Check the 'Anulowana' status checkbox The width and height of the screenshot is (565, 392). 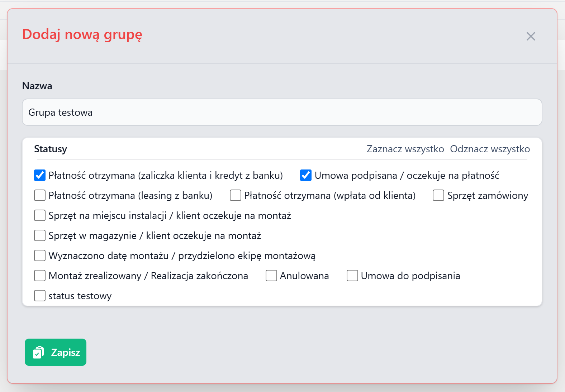pos(271,276)
